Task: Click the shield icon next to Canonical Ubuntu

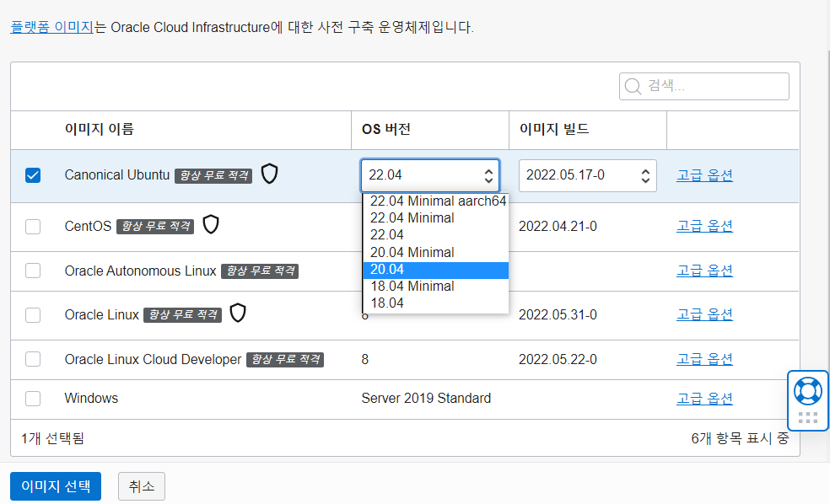Action: click(x=269, y=174)
